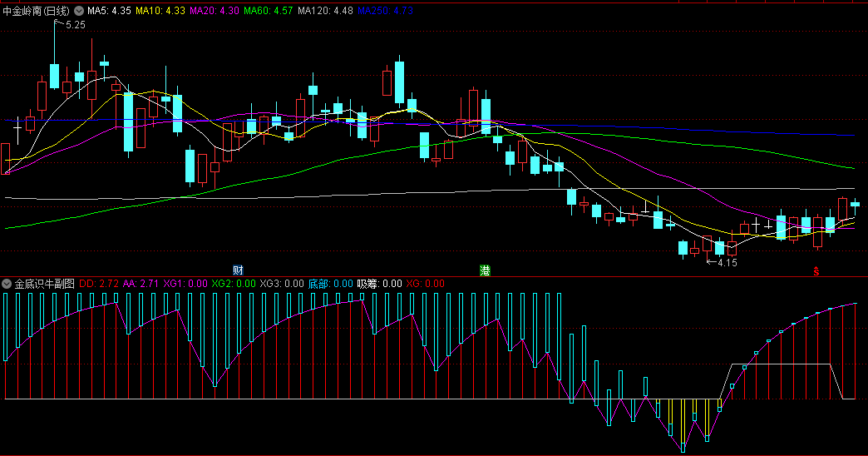Select the 吸筹 indicator value label

pos(380,284)
